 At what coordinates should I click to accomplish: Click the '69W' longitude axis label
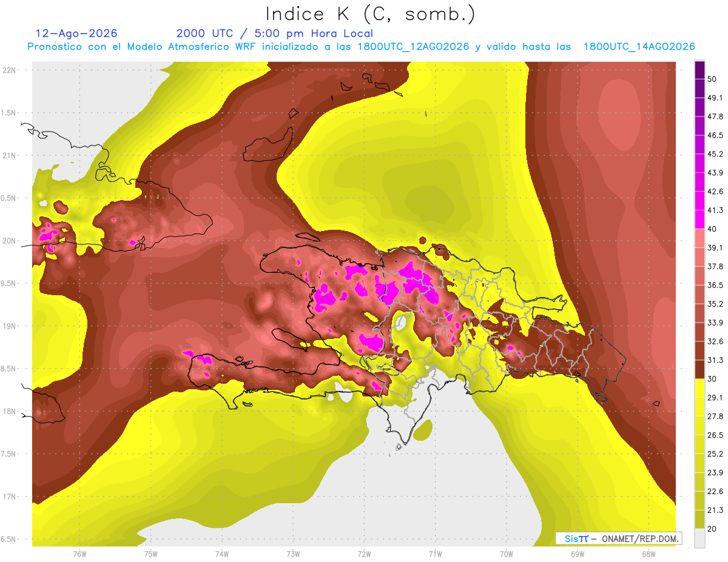(578, 554)
